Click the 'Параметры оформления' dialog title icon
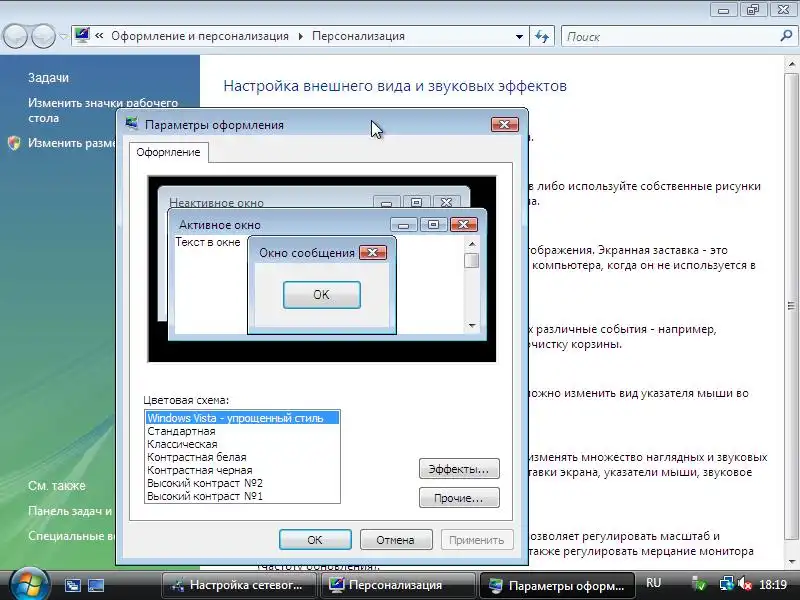Image resolution: width=800 pixels, height=600 pixels. (132, 124)
